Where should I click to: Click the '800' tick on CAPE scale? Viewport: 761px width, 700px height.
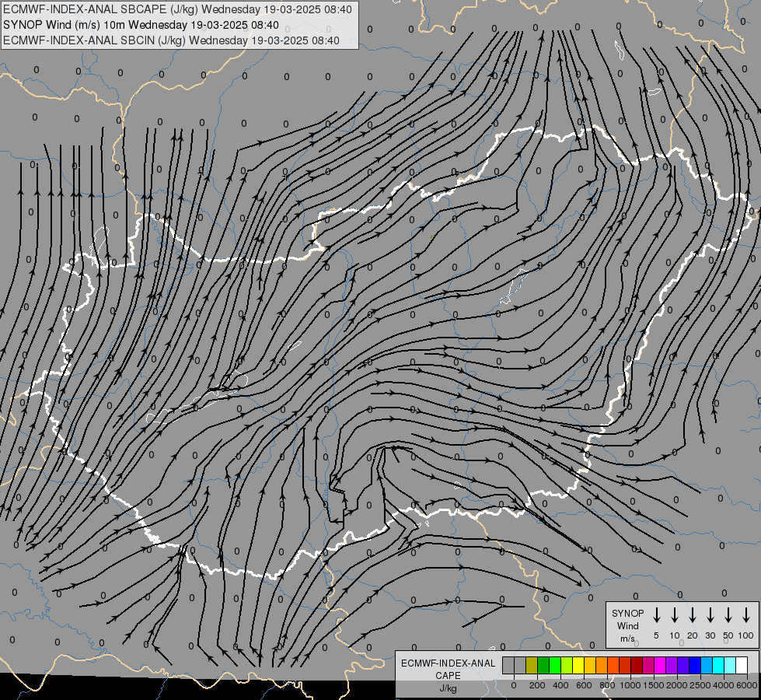[607, 685]
